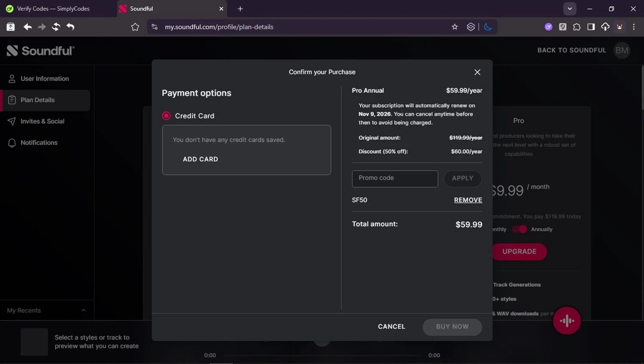Screen dimensions: 644x364
Task: Click the page vertical scrollbar
Action: click(642, 88)
